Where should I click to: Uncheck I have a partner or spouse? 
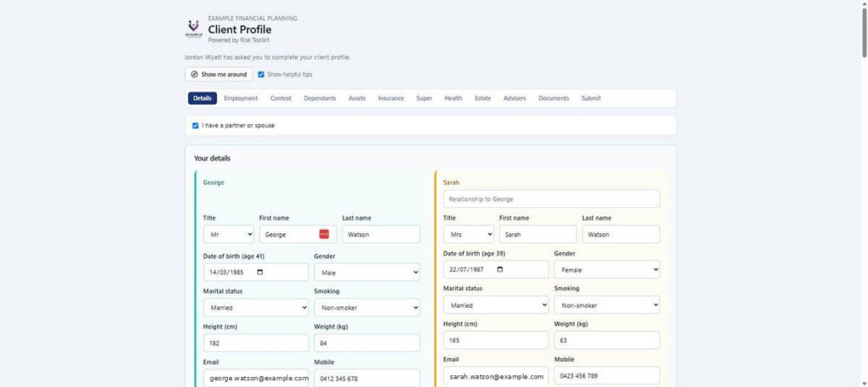click(x=195, y=126)
